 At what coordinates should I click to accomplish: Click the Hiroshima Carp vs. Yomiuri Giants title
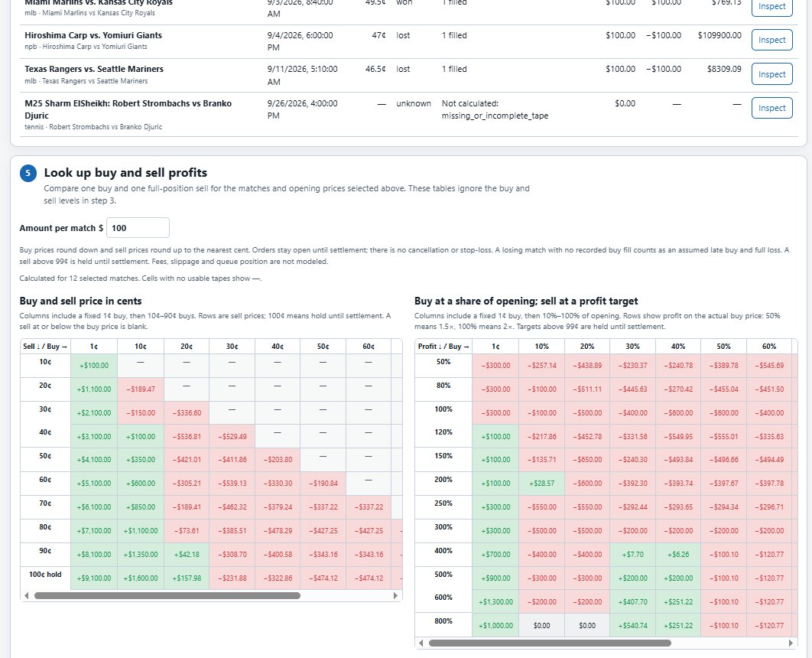93,35
